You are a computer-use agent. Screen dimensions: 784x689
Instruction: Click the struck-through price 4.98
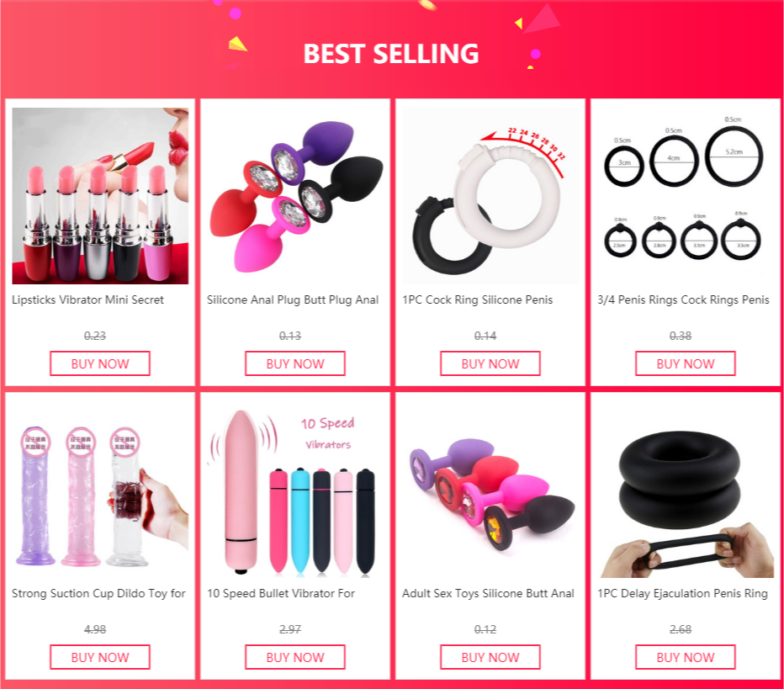tap(95, 629)
